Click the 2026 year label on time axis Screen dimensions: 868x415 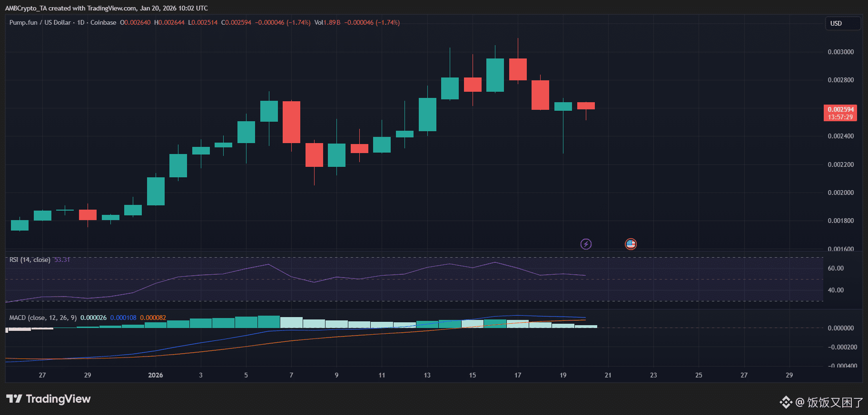coord(156,375)
